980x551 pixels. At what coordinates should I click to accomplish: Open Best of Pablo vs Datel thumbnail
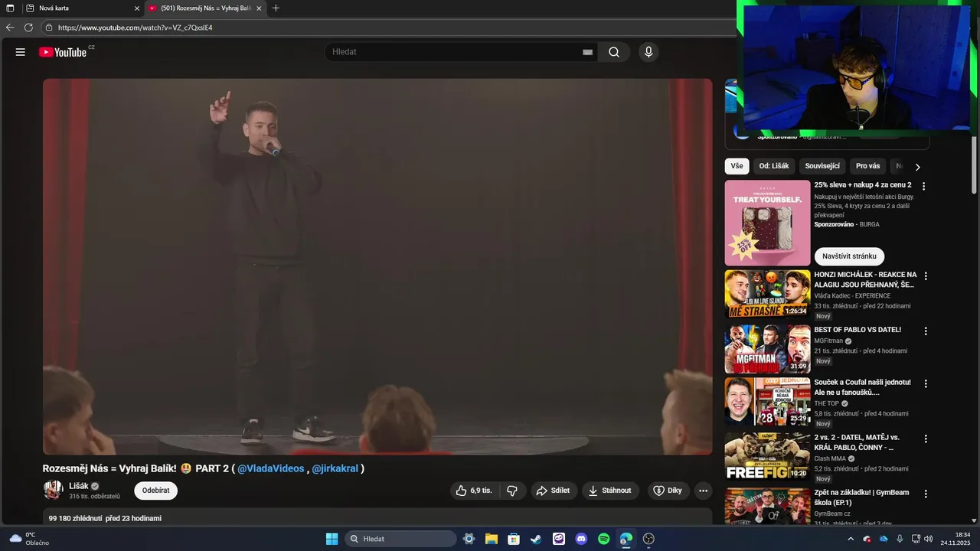(767, 349)
